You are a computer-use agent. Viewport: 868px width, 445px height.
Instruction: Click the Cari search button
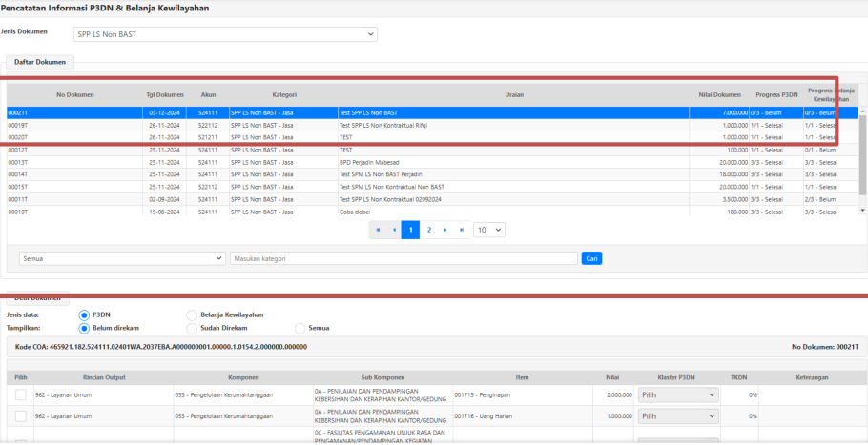point(592,258)
